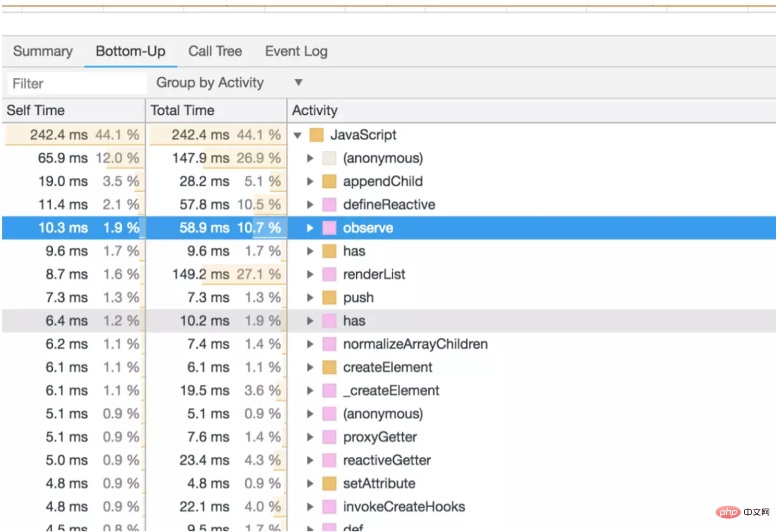The image size is (776, 532).
Task: Select the normalizeArrayChildren activity label
Action: [416, 344]
